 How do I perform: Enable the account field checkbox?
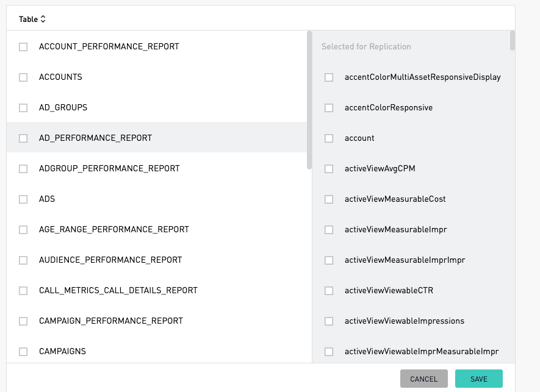(329, 138)
